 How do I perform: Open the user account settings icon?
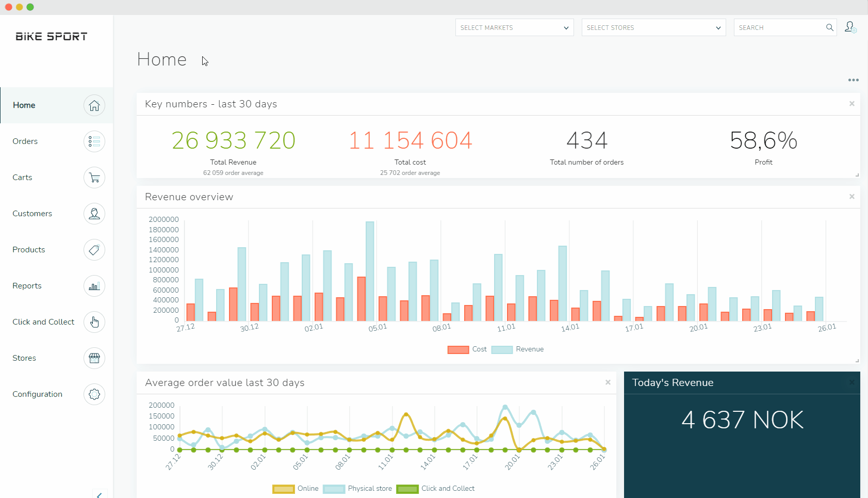[x=850, y=27]
